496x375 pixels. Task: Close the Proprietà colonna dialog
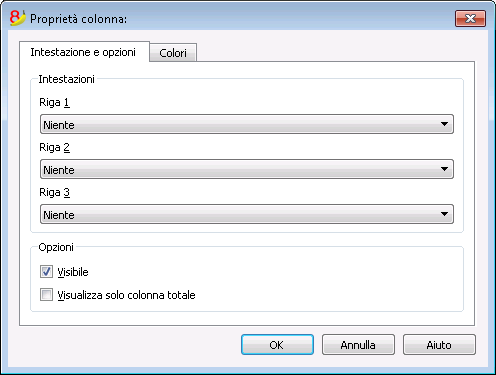pyautogui.click(x=470, y=19)
